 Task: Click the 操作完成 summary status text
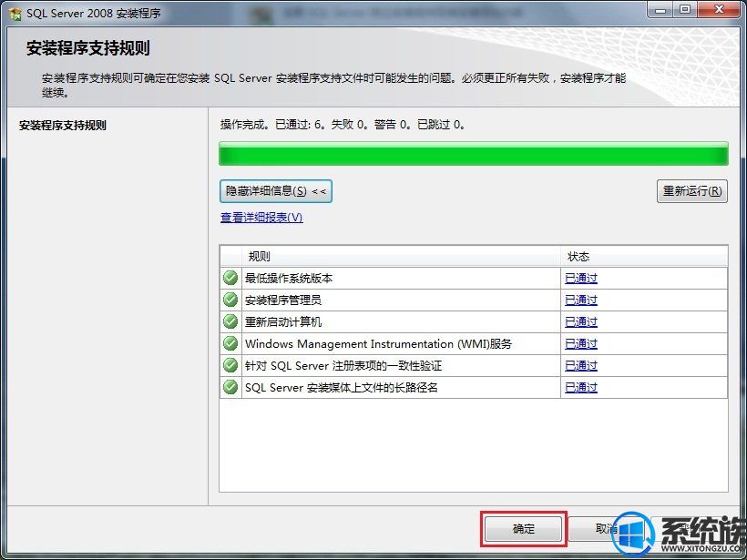(x=343, y=125)
